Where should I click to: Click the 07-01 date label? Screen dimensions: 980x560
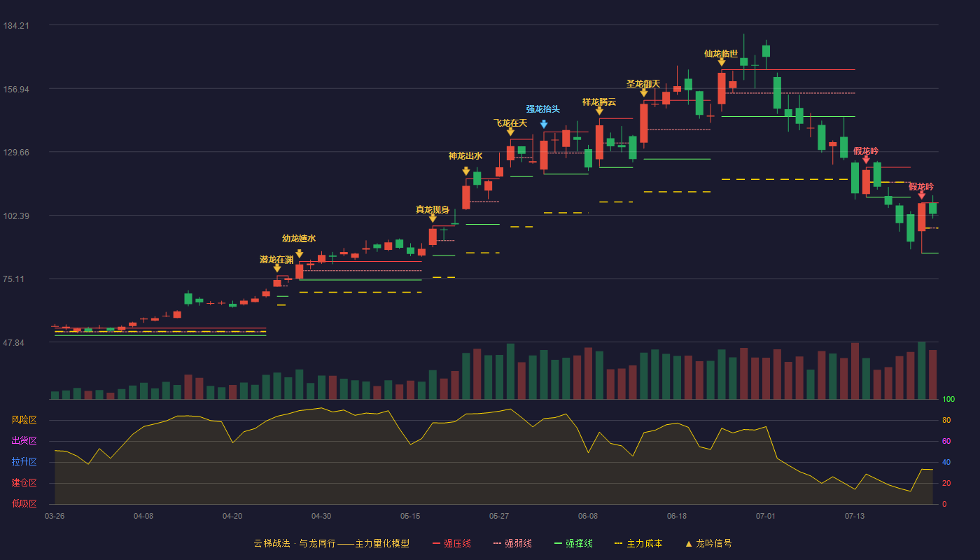pos(766,516)
